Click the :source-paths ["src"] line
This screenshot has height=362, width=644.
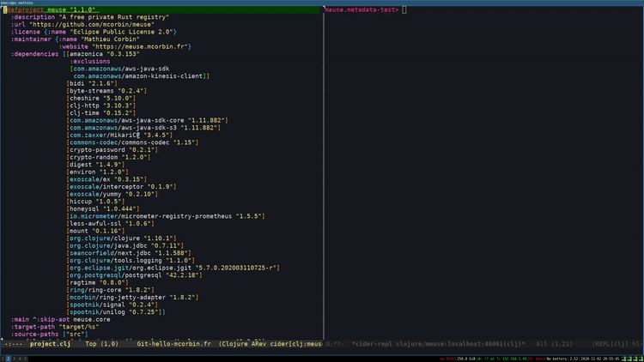tap(49, 335)
